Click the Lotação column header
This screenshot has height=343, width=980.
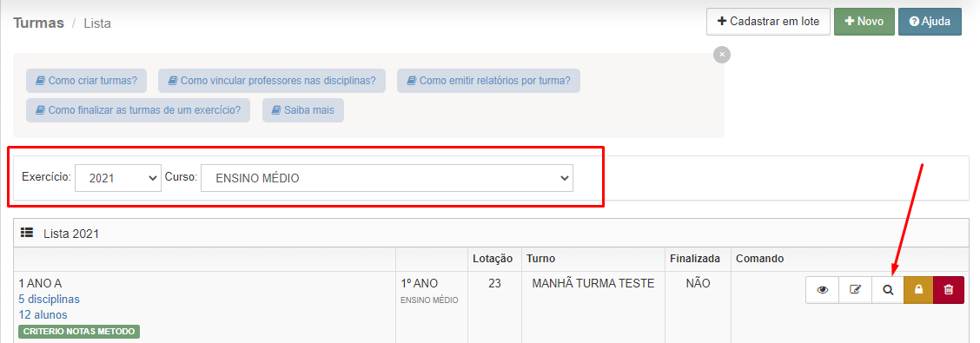(493, 258)
